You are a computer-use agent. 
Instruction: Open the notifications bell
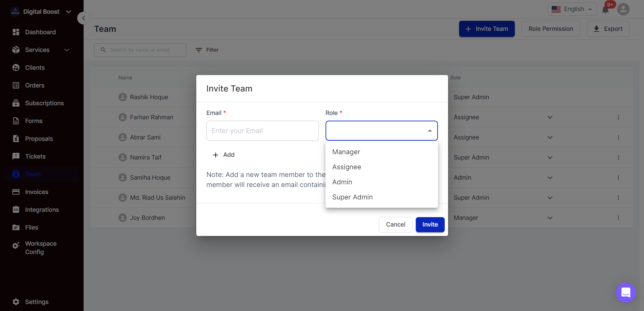click(605, 9)
